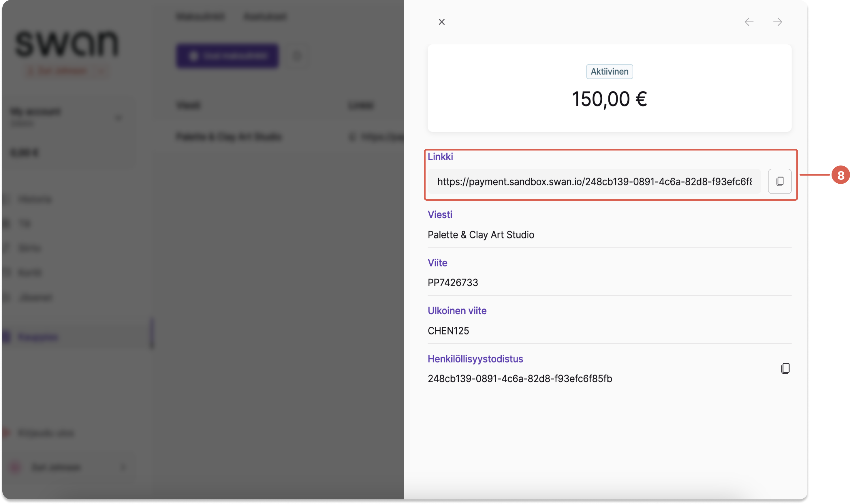The image size is (850, 504).
Task: Click the Viesti label
Action: tap(440, 215)
